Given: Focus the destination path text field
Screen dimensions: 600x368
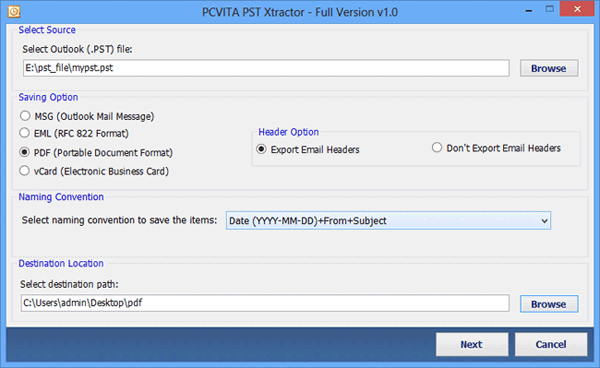Looking at the screenshot, I should tap(265, 303).
